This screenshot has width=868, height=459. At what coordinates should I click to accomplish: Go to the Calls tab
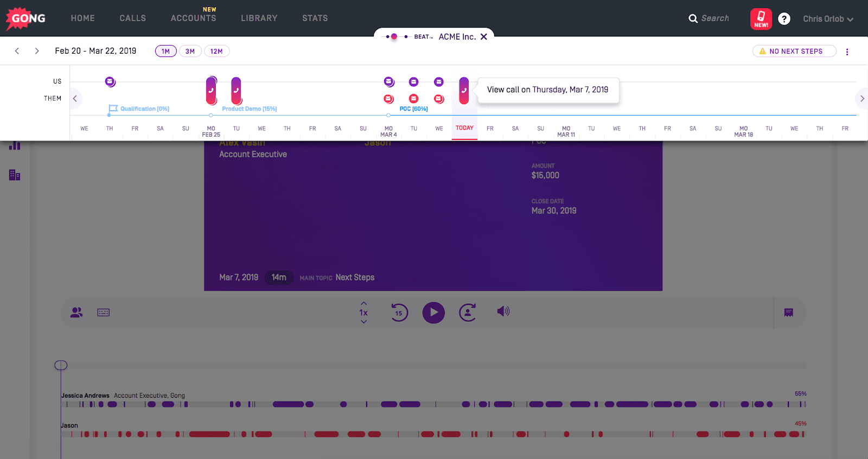coord(132,18)
